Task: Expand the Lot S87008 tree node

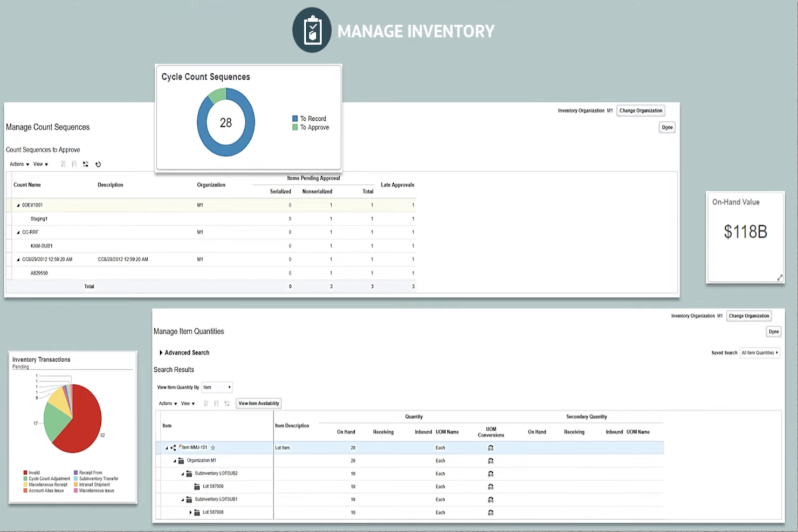Action: (190, 512)
